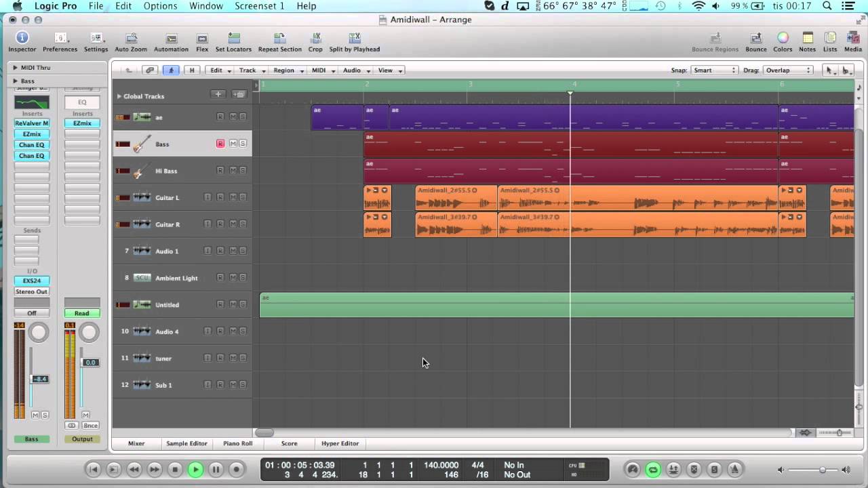
Task: Click the Pause button in transport
Action: point(216,469)
